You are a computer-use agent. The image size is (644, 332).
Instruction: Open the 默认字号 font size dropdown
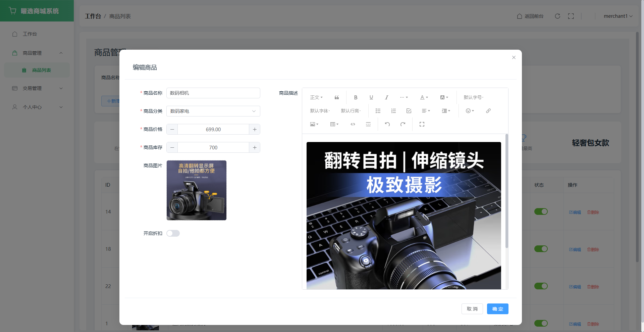click(x=473, y=97)
